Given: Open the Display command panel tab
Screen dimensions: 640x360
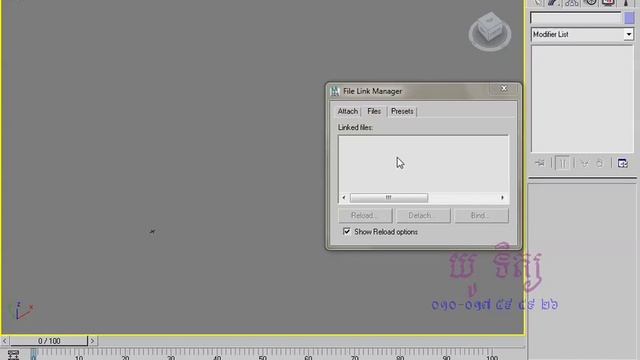Looking at the screenshot, I should [x=608, y=3].
